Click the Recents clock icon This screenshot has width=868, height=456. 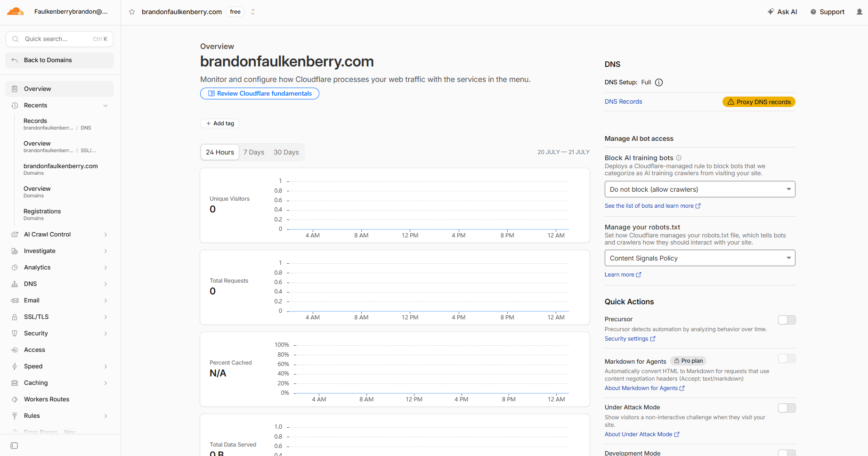point(15,106)
